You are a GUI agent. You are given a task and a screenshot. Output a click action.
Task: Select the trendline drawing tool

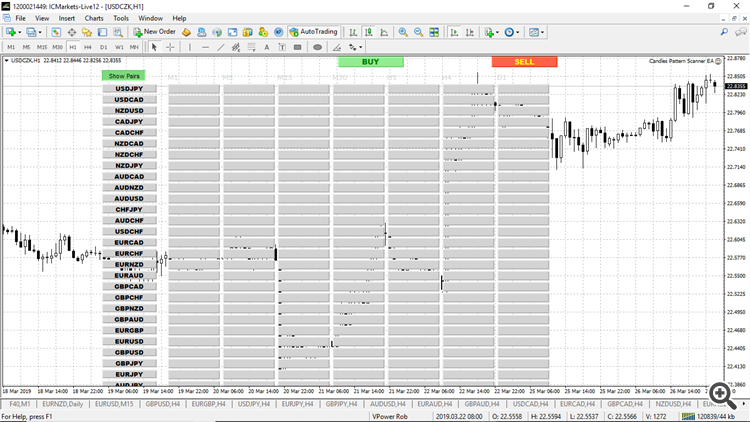[x=221, y=47]
